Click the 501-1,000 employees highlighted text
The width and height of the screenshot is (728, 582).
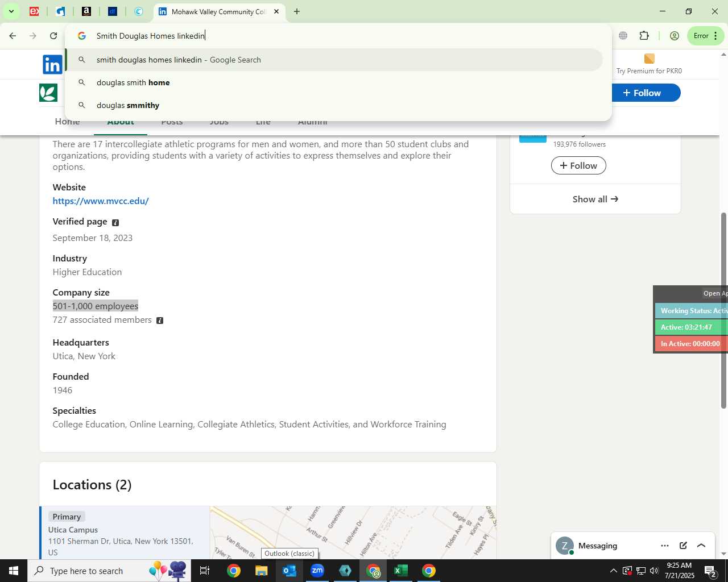(96, 306)
